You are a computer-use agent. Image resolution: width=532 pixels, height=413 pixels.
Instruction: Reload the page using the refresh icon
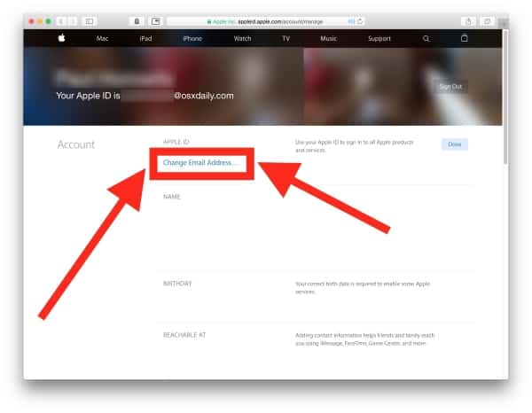(x=360, y=20)
